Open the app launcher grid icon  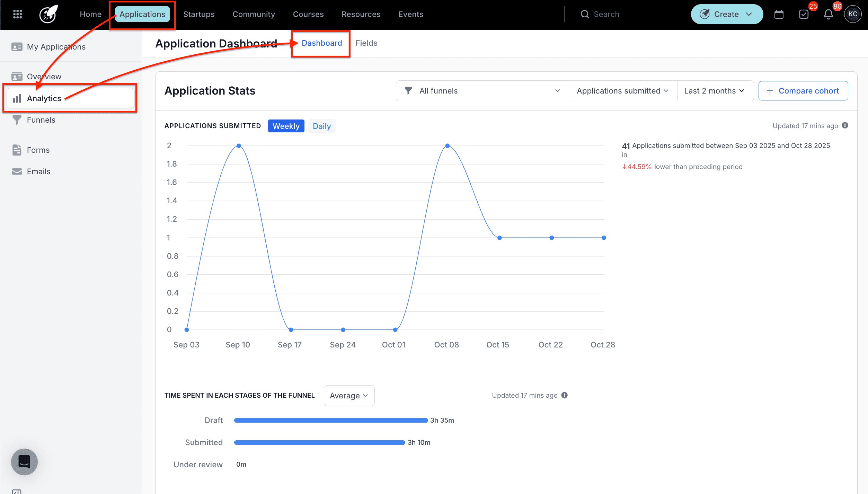tap(17, 14)
